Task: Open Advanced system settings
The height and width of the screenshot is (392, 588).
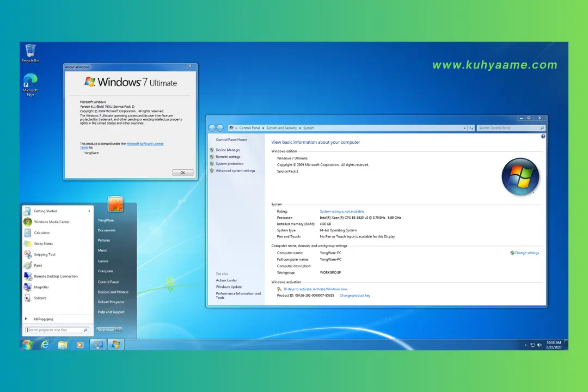Action: click(x=236, y=170)
